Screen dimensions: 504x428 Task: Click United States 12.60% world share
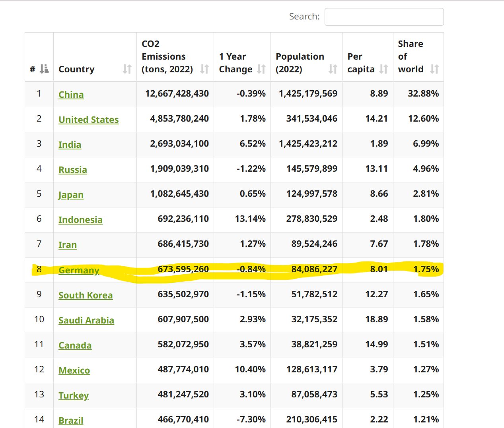click(423, 118)
